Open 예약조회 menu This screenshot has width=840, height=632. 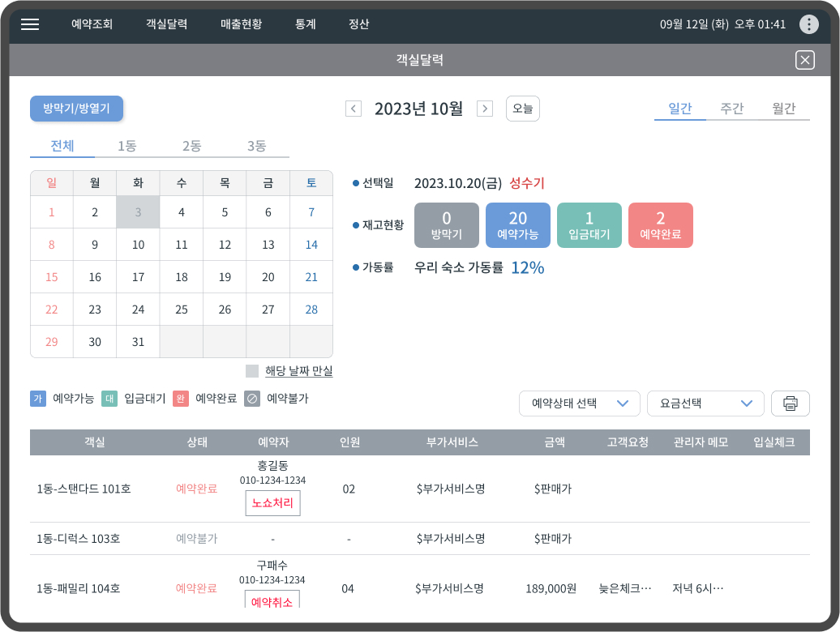(x=92, y=24)
